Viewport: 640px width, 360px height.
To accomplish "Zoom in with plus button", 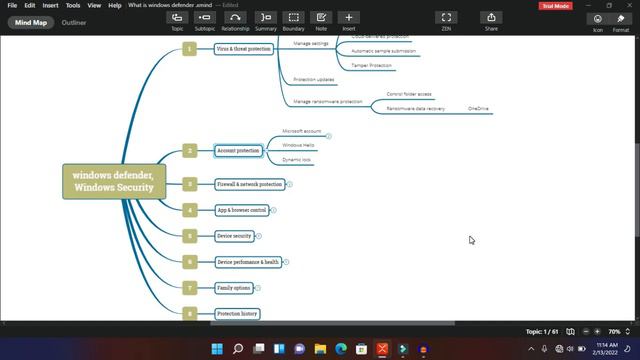I will point(597,331).
